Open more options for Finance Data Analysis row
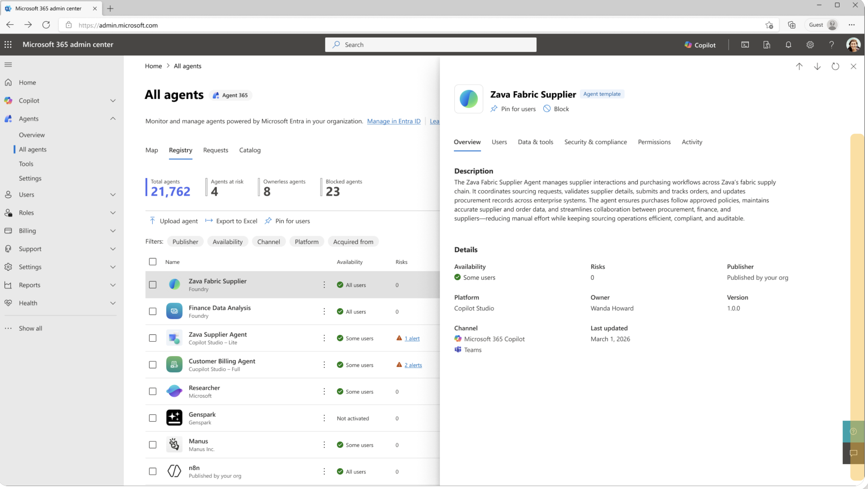868x489 pixels. pyautogui.click(x=324, y=311)
